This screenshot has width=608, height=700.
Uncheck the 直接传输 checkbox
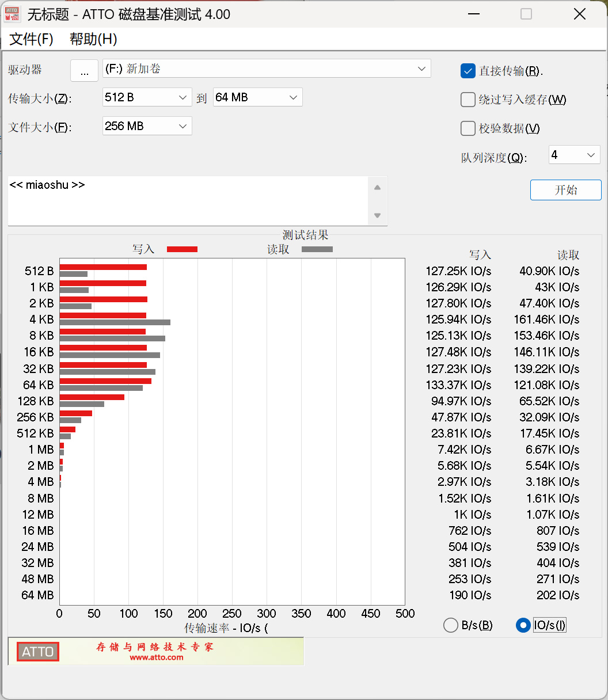coord(468,71)
